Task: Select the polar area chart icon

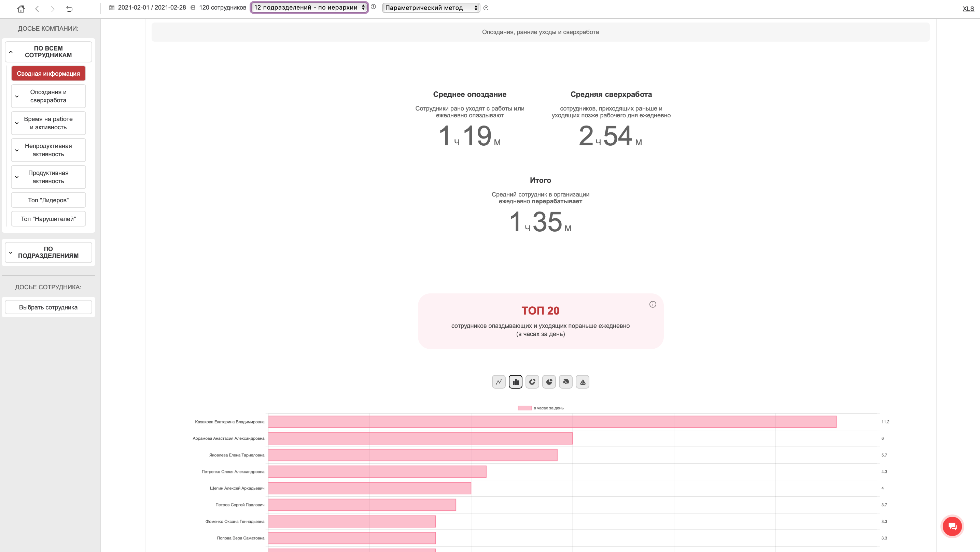Action: pos(566,382)
